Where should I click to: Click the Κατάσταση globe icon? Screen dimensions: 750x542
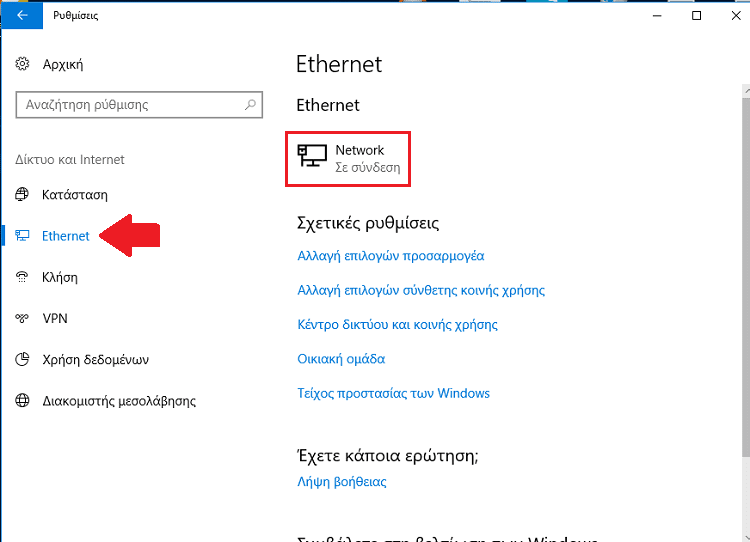point(22,194)
